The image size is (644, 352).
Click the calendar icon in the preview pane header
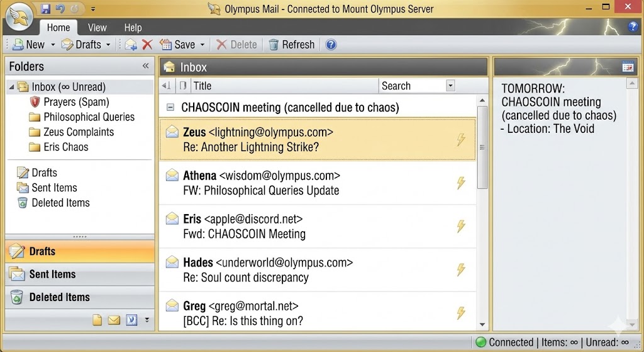[x=628, y=67]
